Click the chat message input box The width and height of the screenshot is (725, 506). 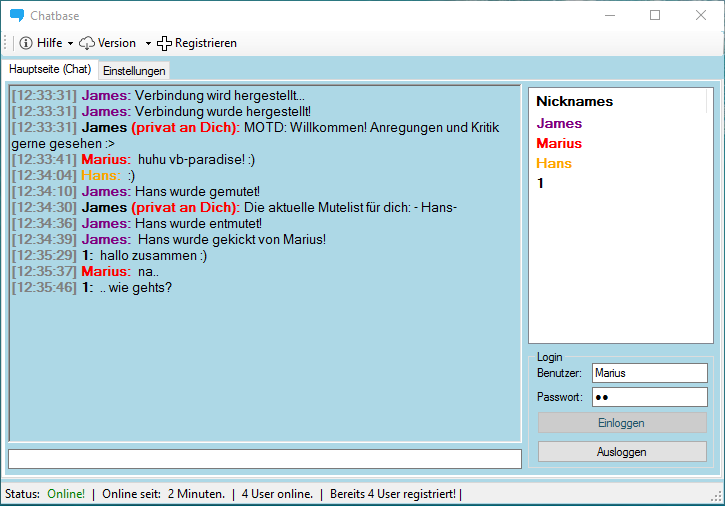point(265,459)
